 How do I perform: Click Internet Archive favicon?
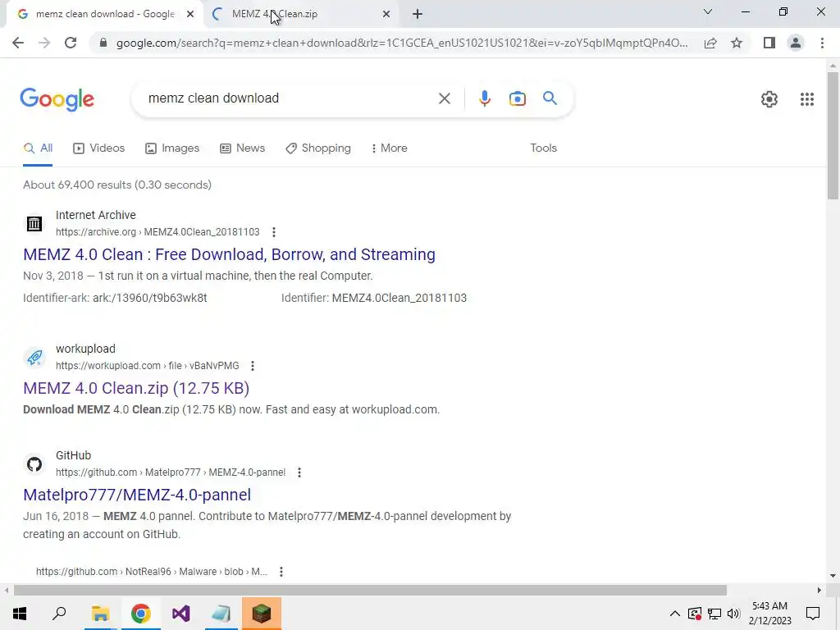tap(34, 223)
